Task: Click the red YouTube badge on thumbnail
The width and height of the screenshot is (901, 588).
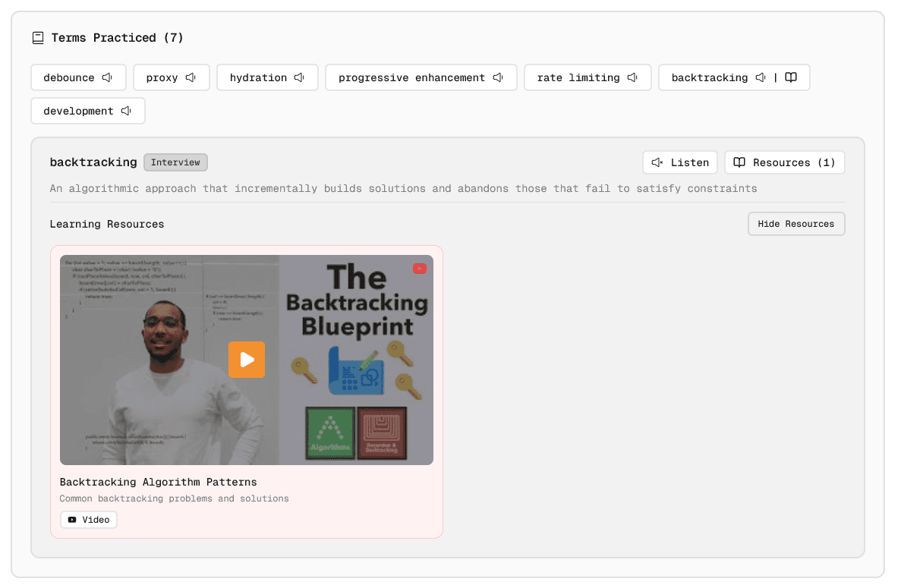Action: tap(420, 269)
